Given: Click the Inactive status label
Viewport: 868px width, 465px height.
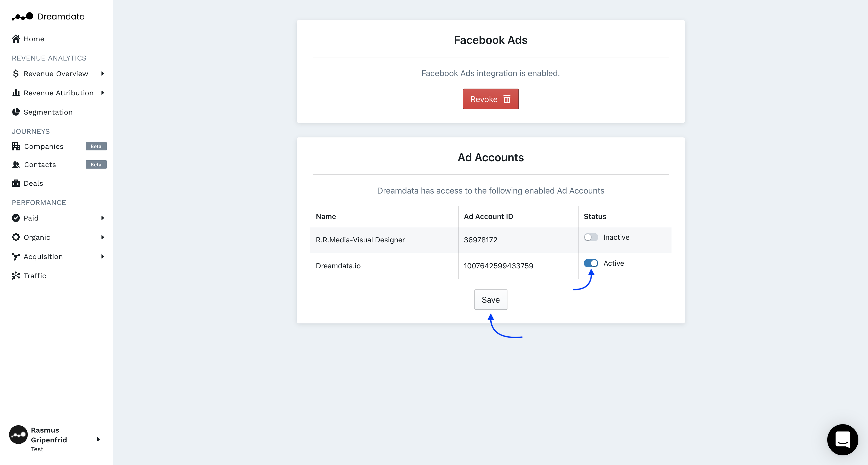Looking at the screenshot, I should click(616, 237).
